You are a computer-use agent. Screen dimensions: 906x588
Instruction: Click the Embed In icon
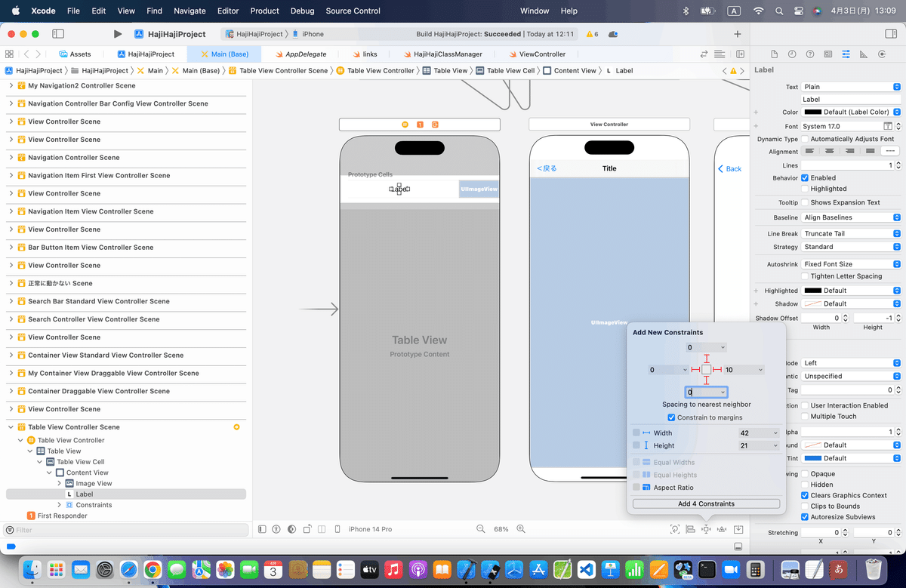coord(738,529)
